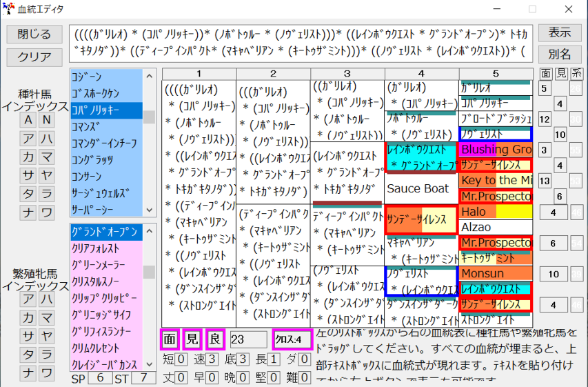Select サージュウェルズ in the stallion list
Screen dimensions: 588x387
[x=106, y=192]
